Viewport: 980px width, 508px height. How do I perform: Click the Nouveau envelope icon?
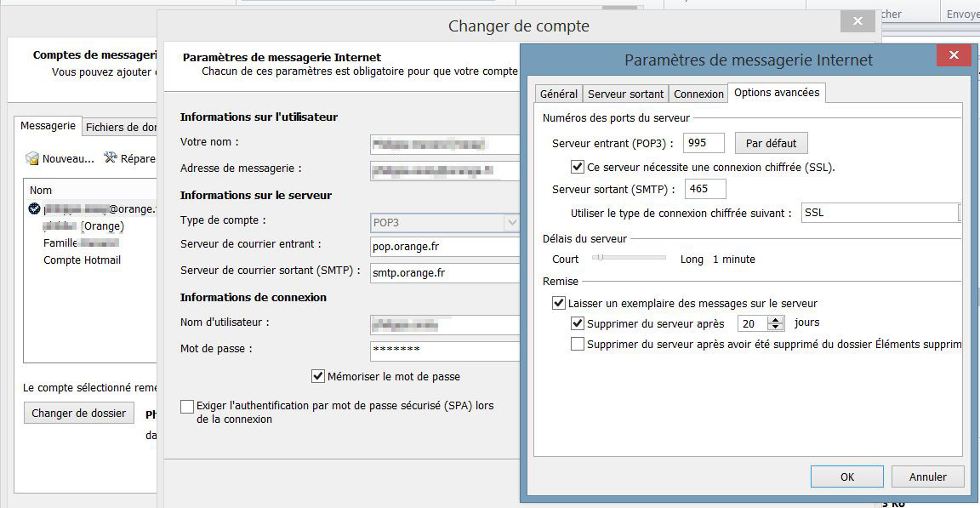pyautogui.click(x=31, y=159)
